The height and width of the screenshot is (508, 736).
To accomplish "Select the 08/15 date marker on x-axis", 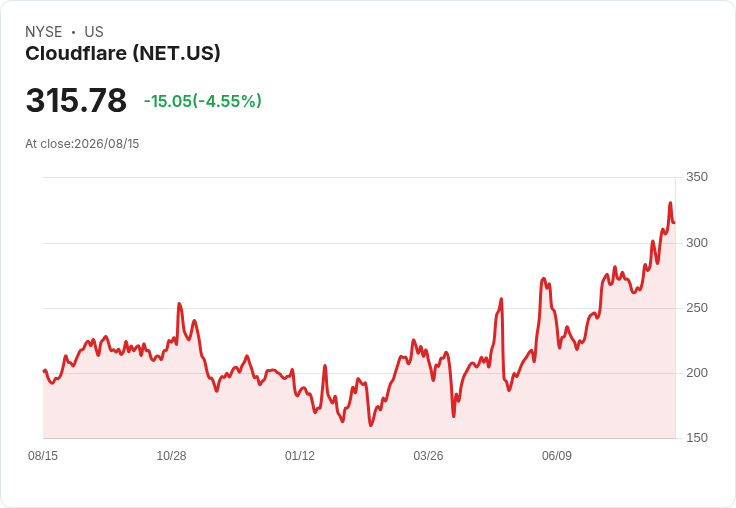I will click(x=43, y=455).
